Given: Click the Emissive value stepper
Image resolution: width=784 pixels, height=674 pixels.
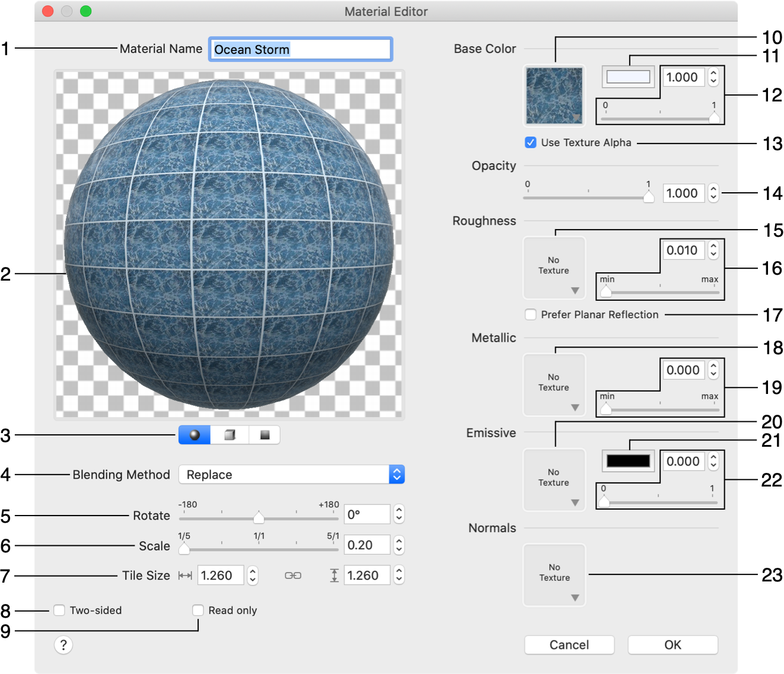Looking at the screenshot, I should [713, 462].
